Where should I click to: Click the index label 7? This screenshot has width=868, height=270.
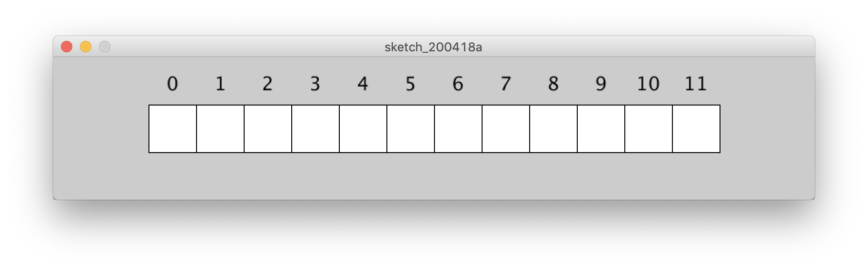point(505,84)
